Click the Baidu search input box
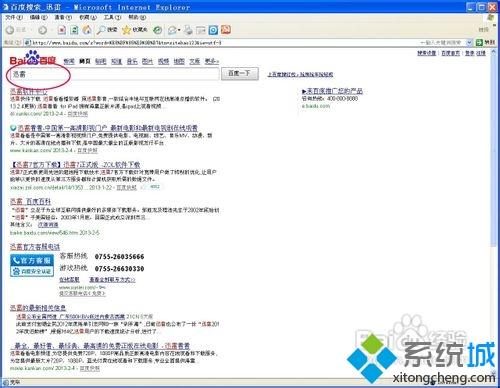 click(x=114, y=74)
